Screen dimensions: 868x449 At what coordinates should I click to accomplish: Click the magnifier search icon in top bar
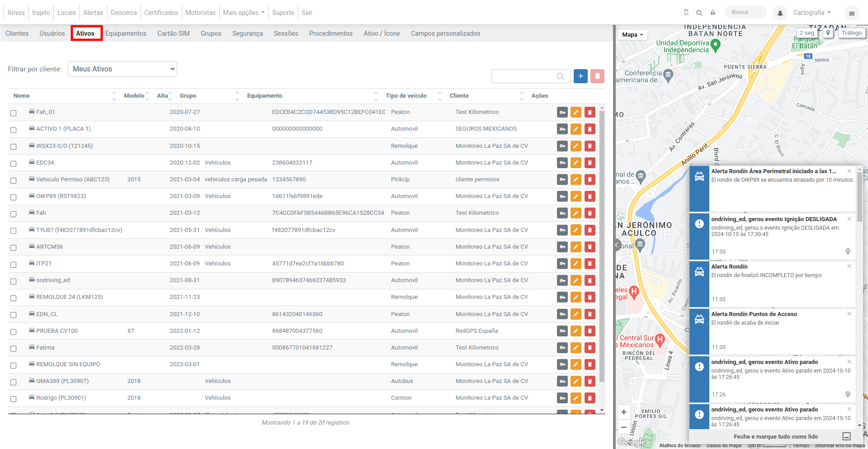click(699, 13)
